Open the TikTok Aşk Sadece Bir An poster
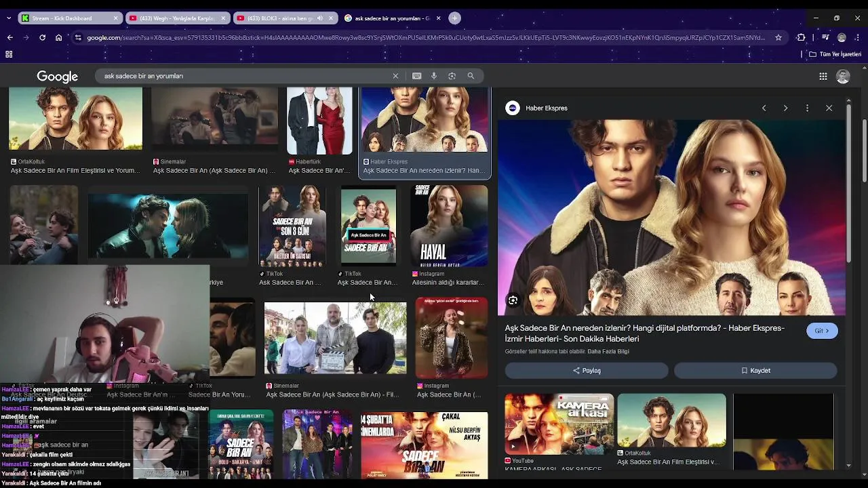 (x=368, y=226)
